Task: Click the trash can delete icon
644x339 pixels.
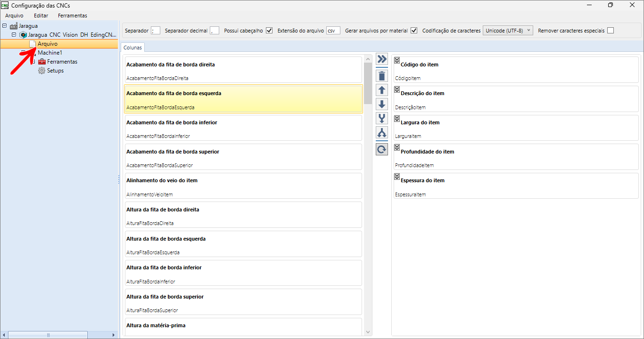Action: point(382,76)
